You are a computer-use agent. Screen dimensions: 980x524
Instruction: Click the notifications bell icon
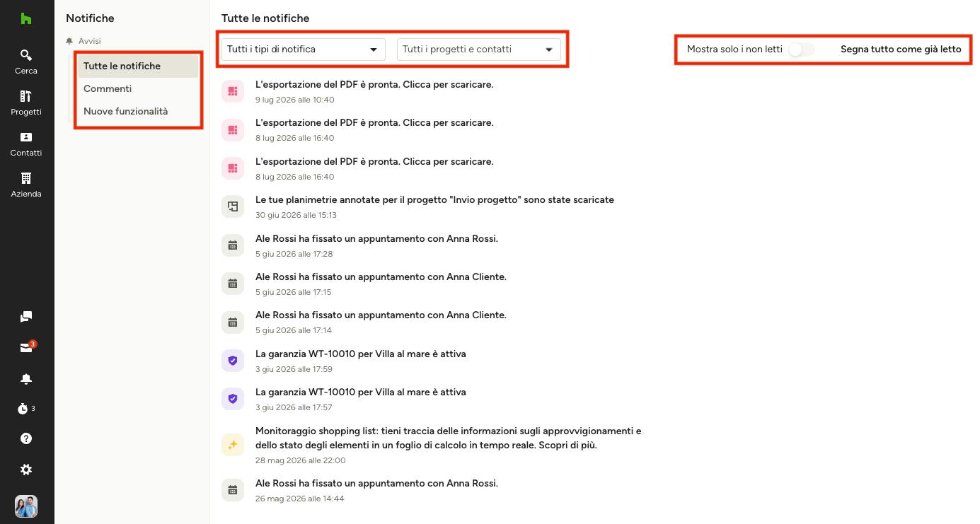[x=26, y=379]
